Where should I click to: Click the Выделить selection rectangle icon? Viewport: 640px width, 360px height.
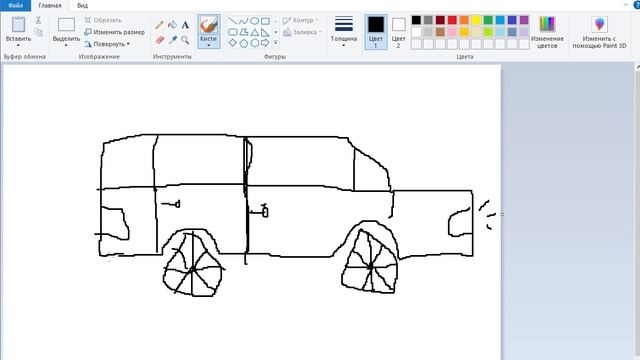[x=66, y=25]
